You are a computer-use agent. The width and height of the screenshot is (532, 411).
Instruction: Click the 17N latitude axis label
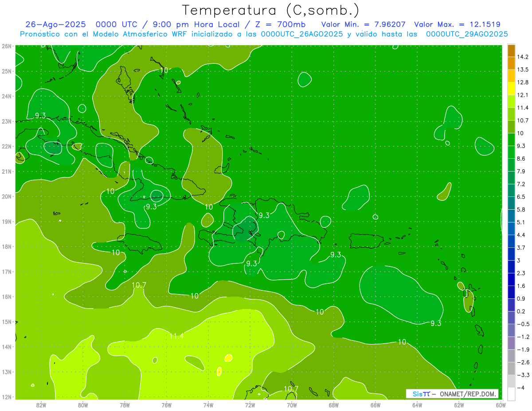[6, 272]
